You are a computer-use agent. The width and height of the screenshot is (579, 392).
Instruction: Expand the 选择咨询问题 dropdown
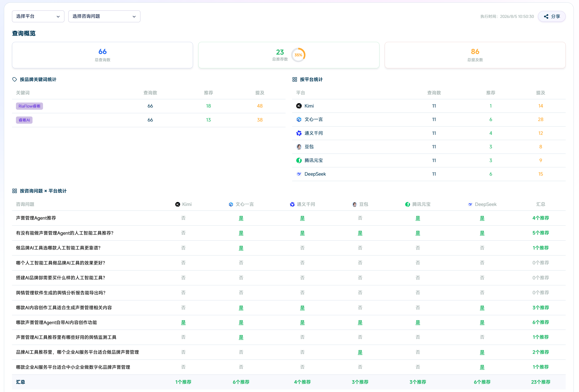(104, 16)
